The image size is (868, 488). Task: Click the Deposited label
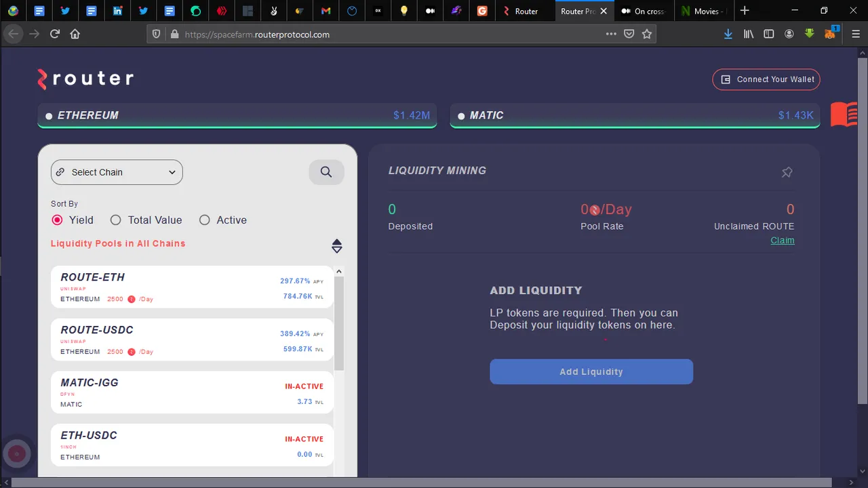pyautogui.click(x=410, y=226)
